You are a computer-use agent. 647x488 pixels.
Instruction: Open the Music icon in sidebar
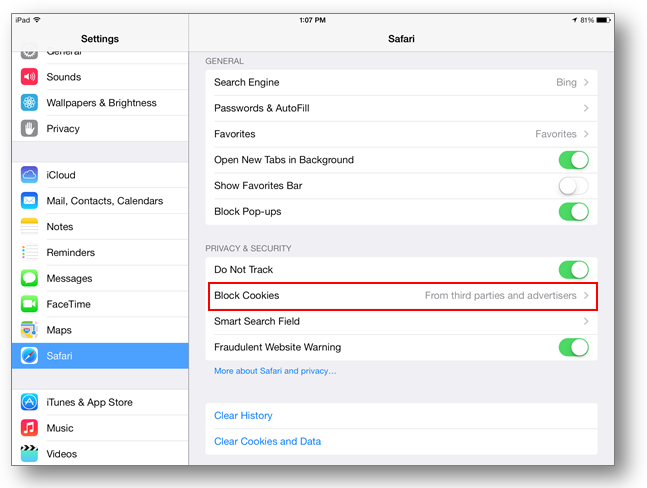tap(29, 428)
